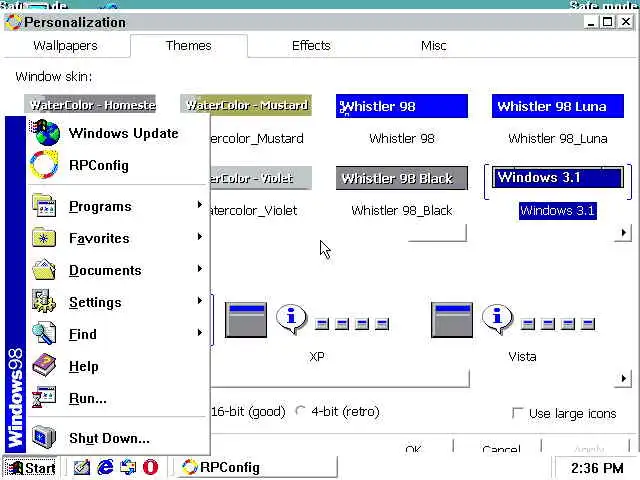
Task: Switch to the Misc tab
Action: pos(433,45)
